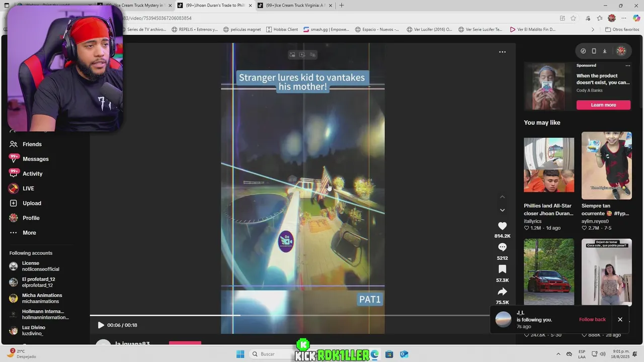Open Siempre tan ocurrente video thumbnail

click(x=607, y=165)
